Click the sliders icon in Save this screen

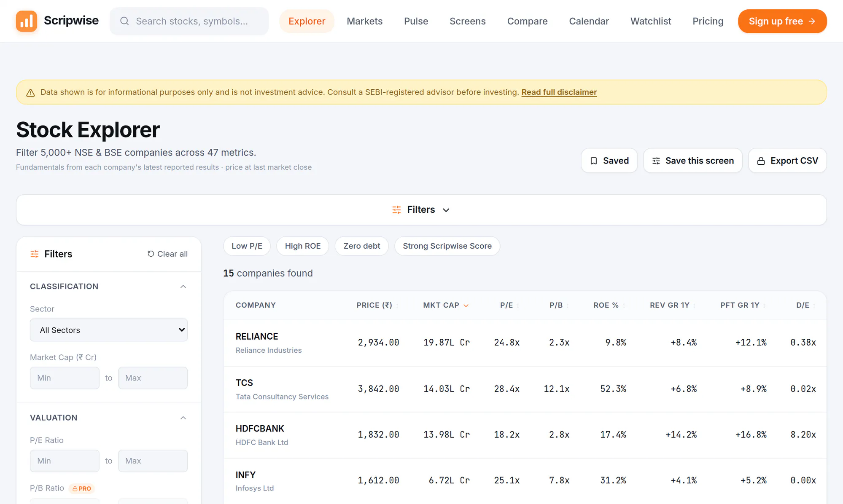coord(656,161)
